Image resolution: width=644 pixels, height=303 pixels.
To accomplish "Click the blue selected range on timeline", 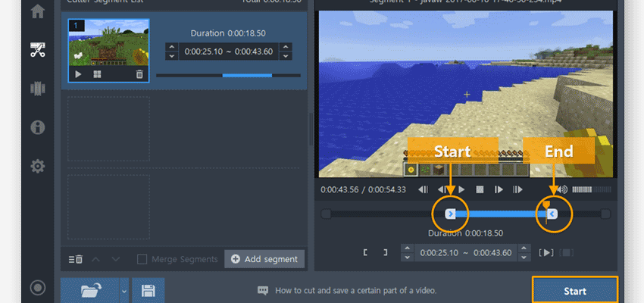I will pyautogui.click(x=501, y=214).
